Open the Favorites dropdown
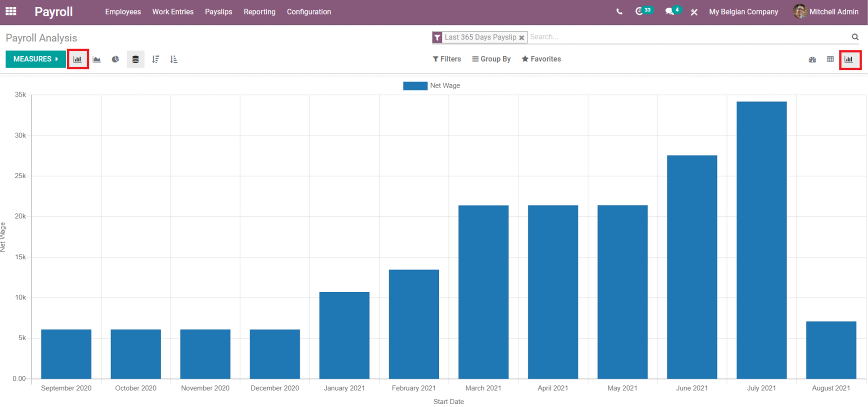This screenshot has width=868, height=407. click(541, 59)
